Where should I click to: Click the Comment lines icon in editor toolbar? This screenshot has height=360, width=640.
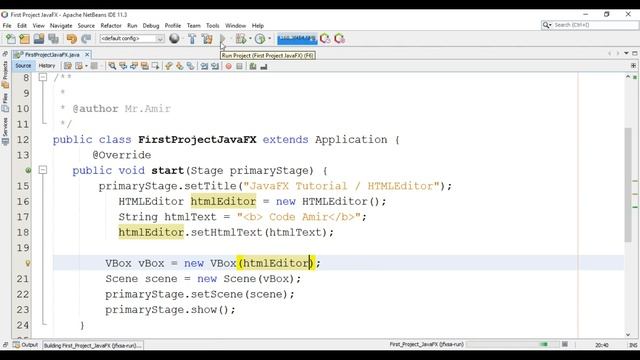(x=253, y=66)
